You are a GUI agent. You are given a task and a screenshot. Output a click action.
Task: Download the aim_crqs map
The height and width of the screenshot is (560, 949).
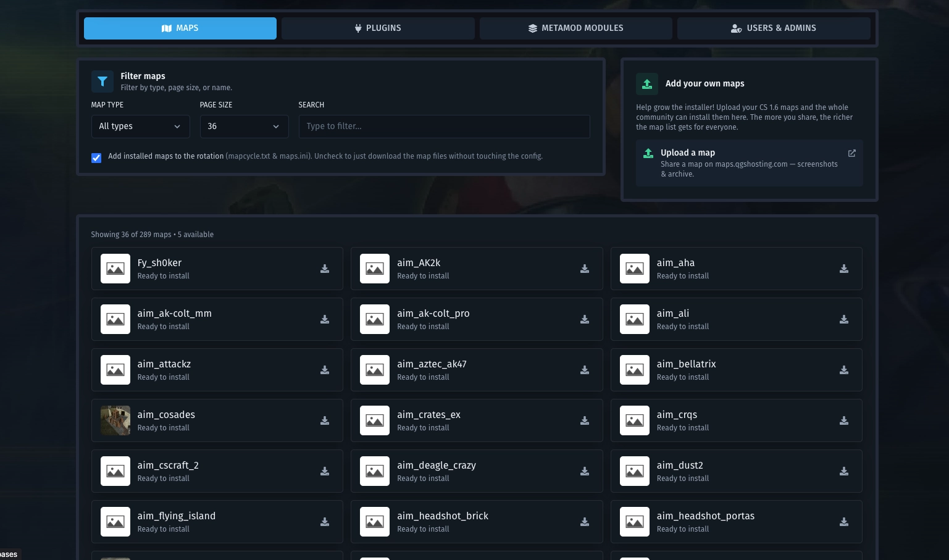(844, 420)
